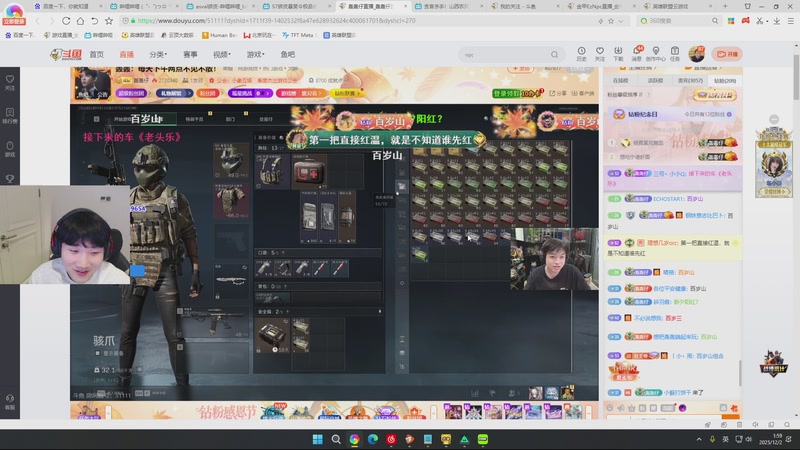The height and width of the screenshot is (450, 800).
Task: Open a new browser tab
Action: click(724, 7)
